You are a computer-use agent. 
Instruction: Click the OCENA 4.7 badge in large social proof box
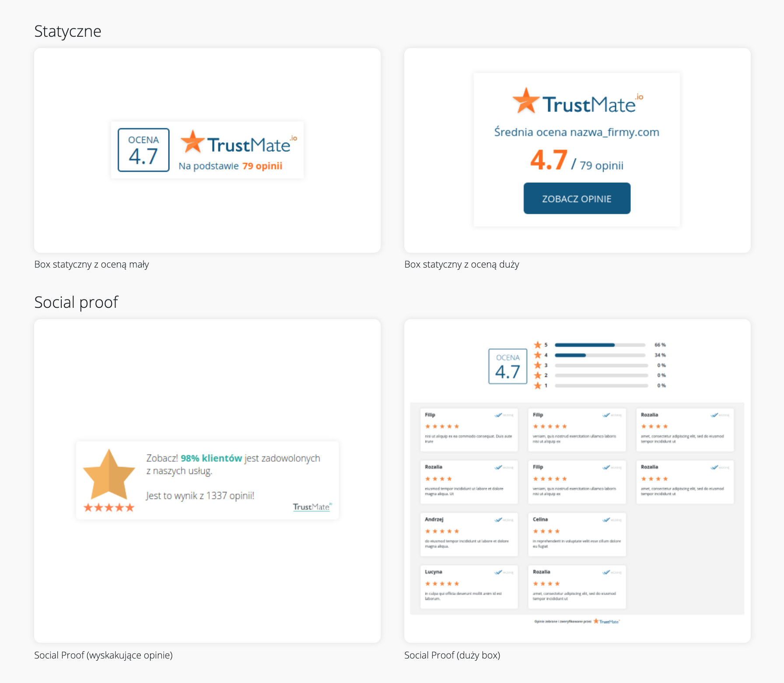click(507, 366)
